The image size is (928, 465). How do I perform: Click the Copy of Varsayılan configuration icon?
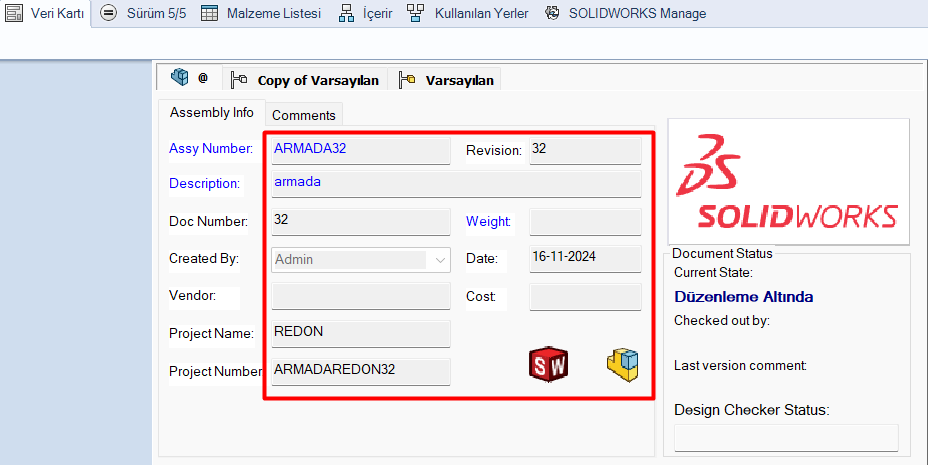pos(239,79)
